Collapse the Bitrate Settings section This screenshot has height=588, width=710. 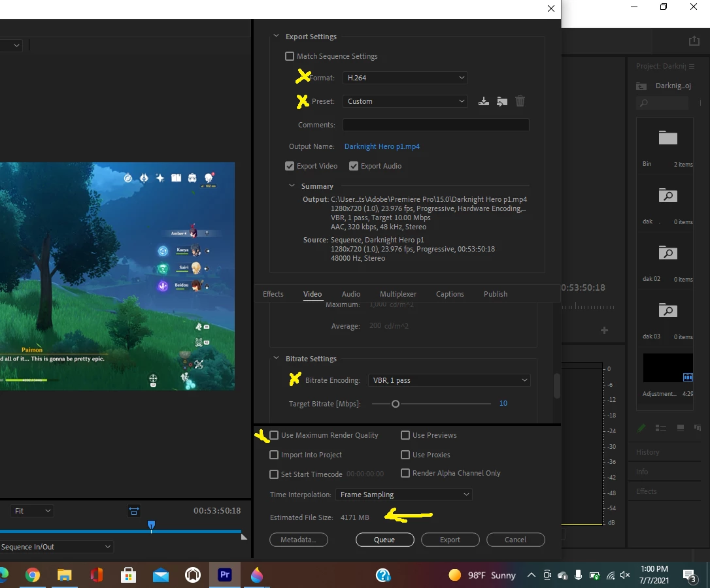point(276,358)
